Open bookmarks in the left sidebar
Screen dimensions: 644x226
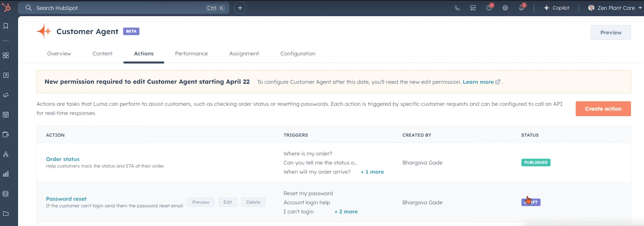(6, 26)
